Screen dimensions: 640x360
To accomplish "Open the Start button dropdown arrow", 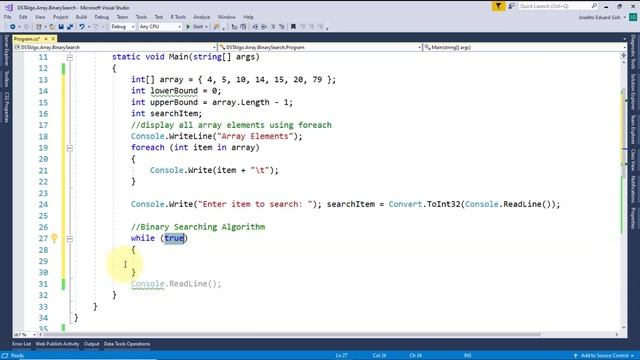I will pyautogui.click(x=207, y=27).
